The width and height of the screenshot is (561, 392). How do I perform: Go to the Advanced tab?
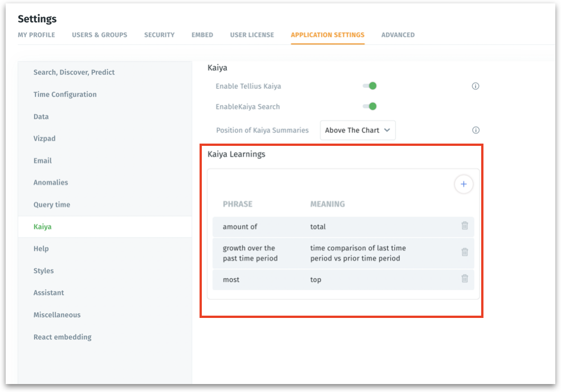point(398,35)
